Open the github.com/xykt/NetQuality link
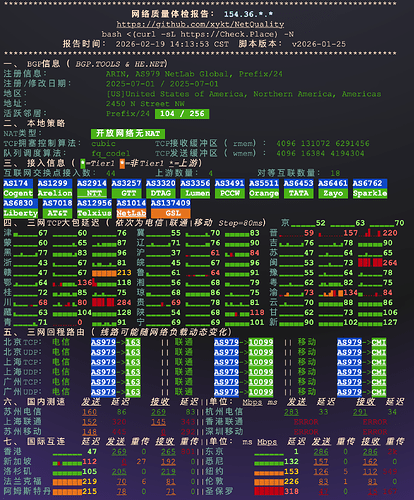This screenshot has width=414, height=500. [200, 24]
